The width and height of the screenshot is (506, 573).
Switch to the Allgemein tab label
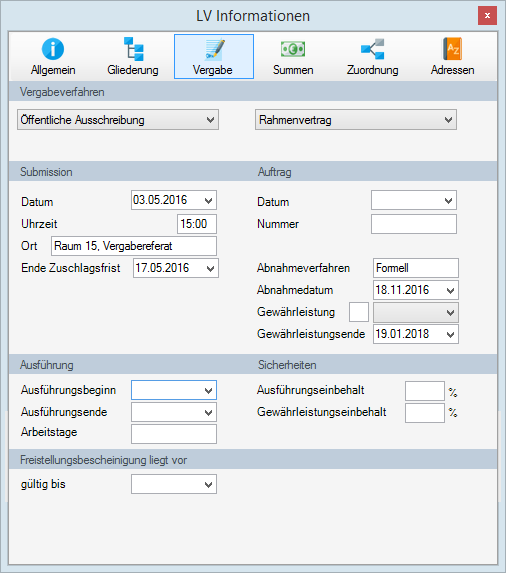53,70
